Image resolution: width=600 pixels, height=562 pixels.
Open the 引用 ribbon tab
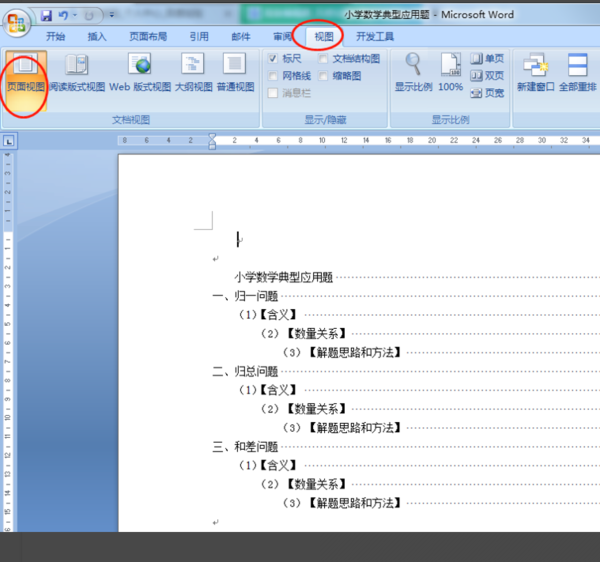[x=199, y=37]
